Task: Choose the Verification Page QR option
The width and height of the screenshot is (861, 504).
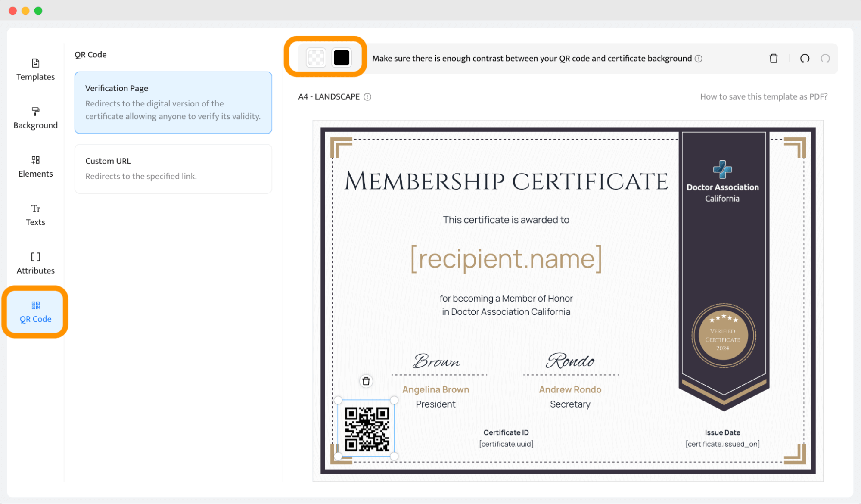Action: [x=173, y=103]
